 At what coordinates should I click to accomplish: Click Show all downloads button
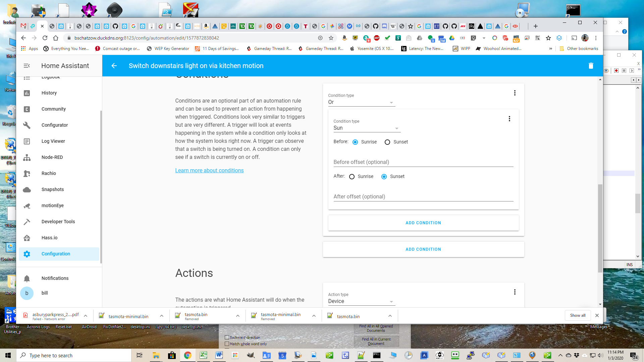tap(578, 315)
